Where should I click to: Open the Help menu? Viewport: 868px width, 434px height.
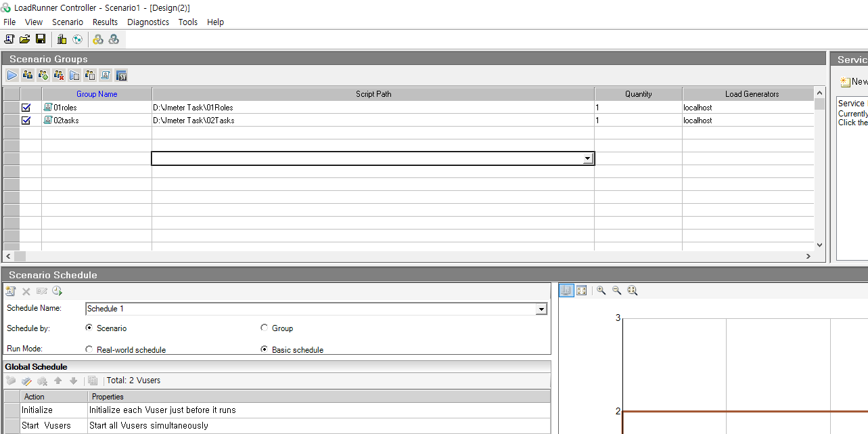(215, 22)
